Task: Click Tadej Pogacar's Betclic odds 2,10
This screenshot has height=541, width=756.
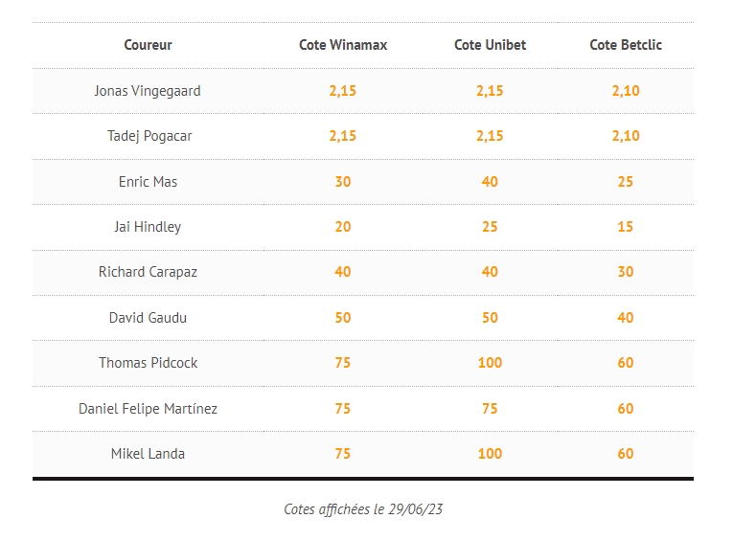Action: point(626,136)
